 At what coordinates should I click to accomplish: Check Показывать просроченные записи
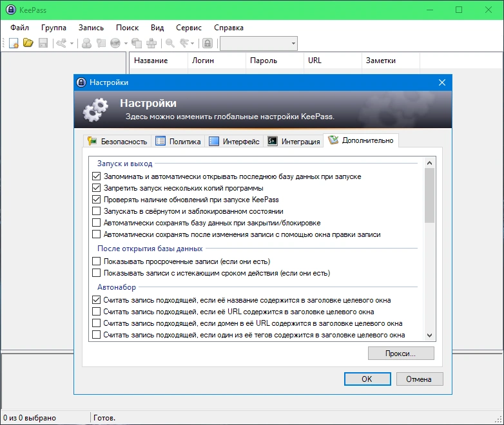96,261
